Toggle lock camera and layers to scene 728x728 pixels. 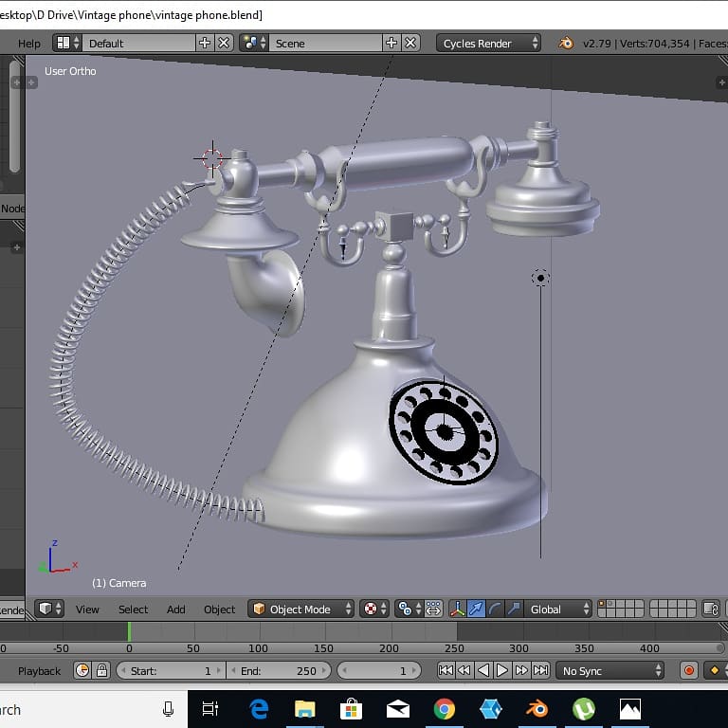click(710, 609)
